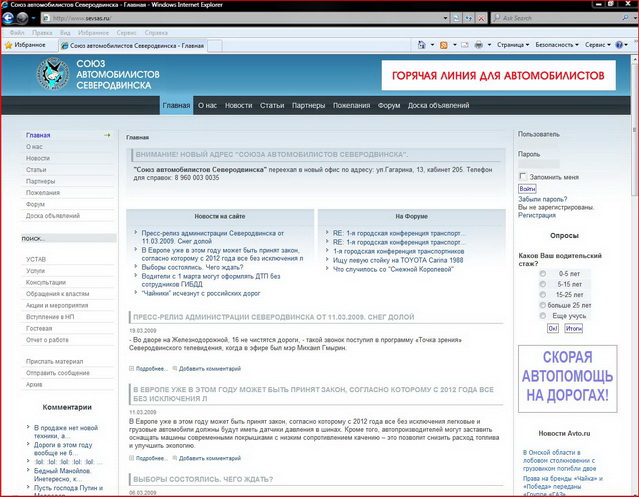Open the В продаже нет новой техники comment
Screen dimensions: 639x497
pyautogui.click(x=66, y=432)
